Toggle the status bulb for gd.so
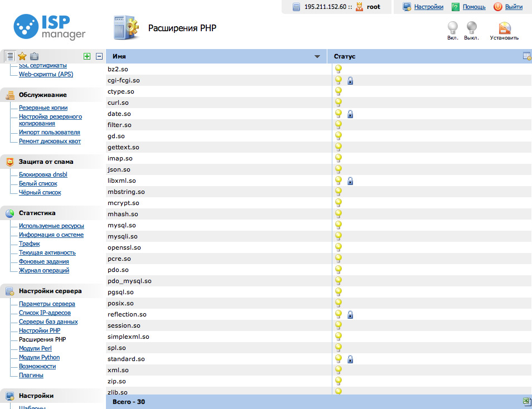 [338, 136]
